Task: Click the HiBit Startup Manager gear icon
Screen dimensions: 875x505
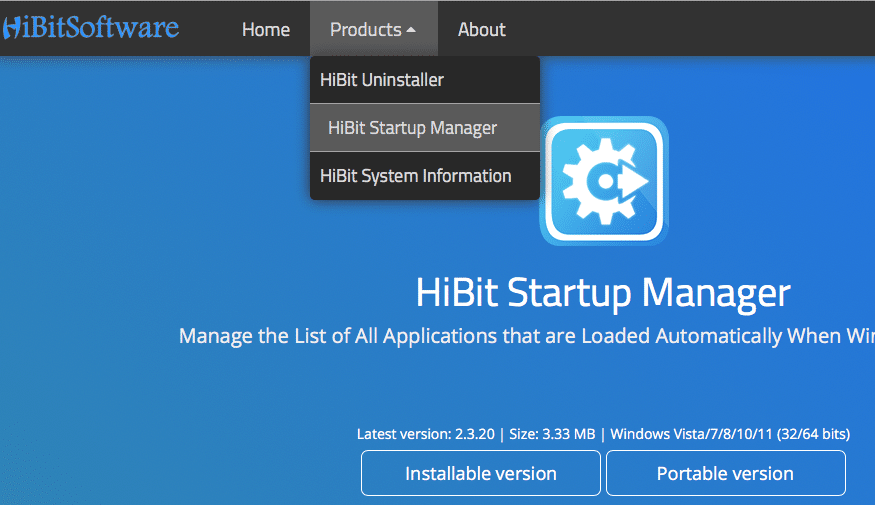Action: 604,181
